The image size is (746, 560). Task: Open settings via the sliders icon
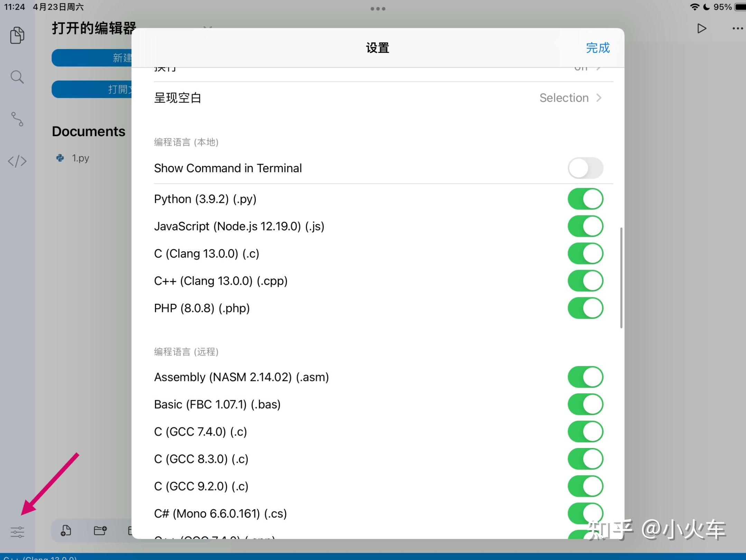point(17,532)
